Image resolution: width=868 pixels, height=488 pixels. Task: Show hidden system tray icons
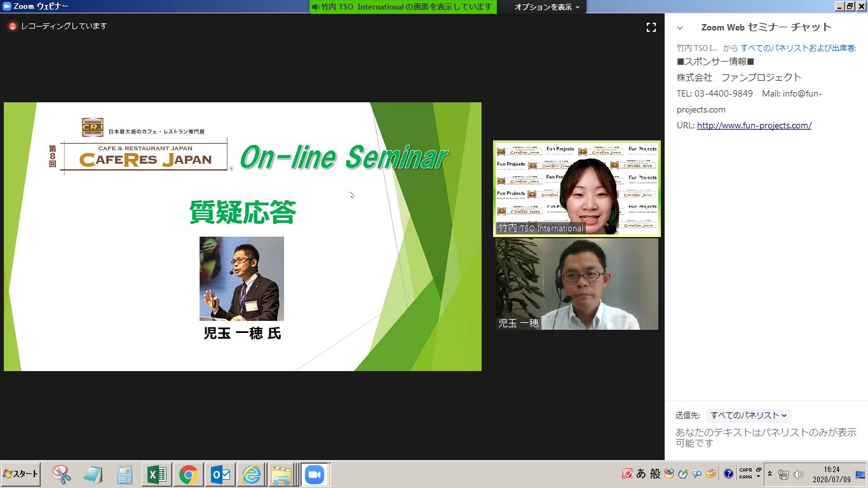click(770, 474)
